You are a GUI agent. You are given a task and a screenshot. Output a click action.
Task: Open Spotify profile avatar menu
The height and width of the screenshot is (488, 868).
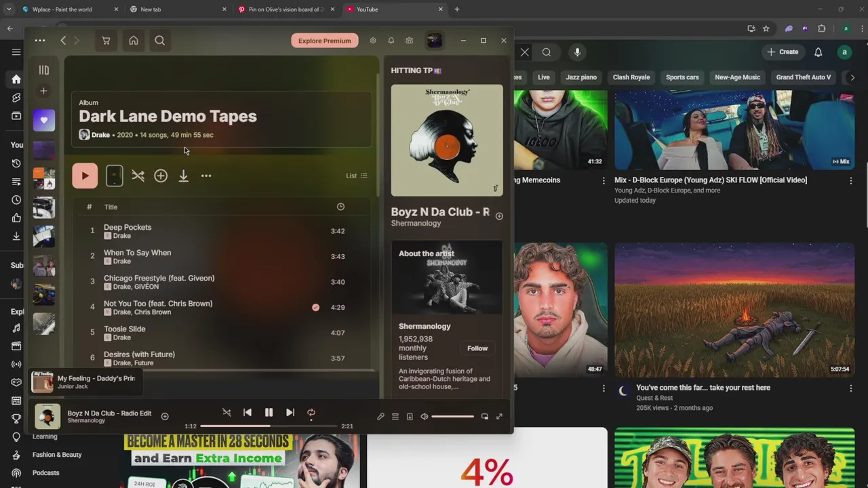point(434,41)
